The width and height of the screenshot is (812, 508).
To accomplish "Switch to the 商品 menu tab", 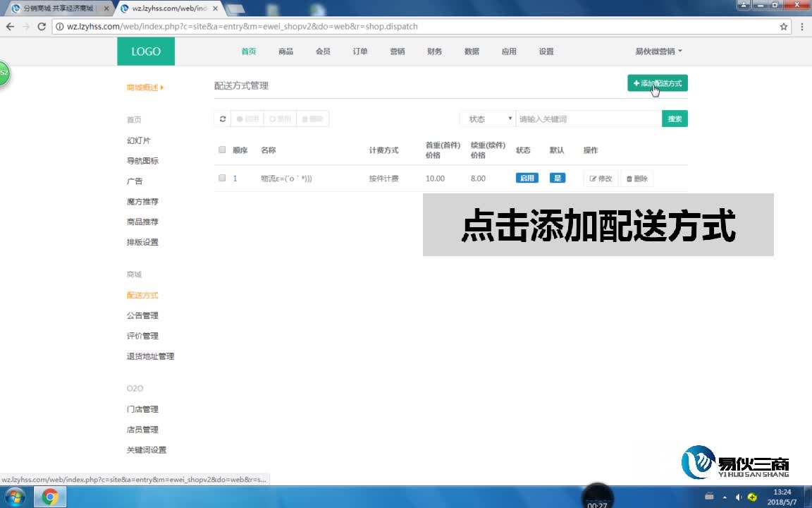I will pyautogui.click(x=285, y=51).
